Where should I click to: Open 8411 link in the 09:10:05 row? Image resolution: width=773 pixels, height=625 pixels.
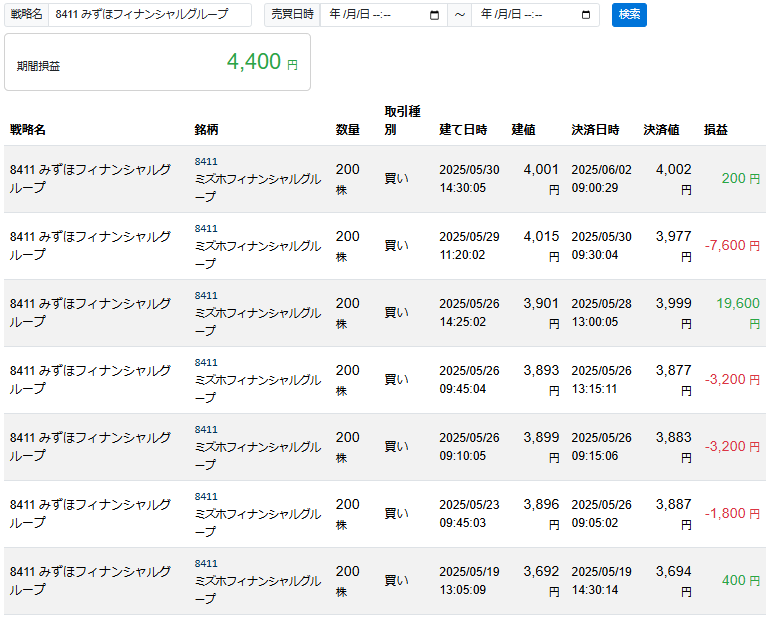tap(206, 430)
